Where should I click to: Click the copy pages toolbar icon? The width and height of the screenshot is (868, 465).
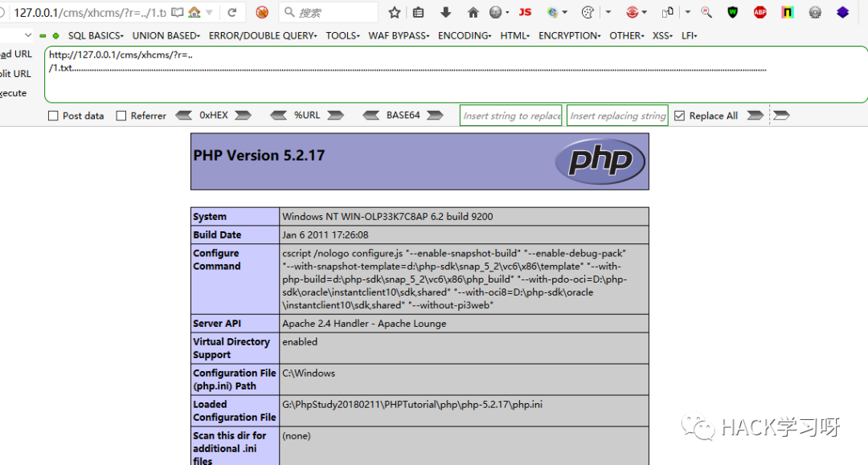[x=668, y=12]
